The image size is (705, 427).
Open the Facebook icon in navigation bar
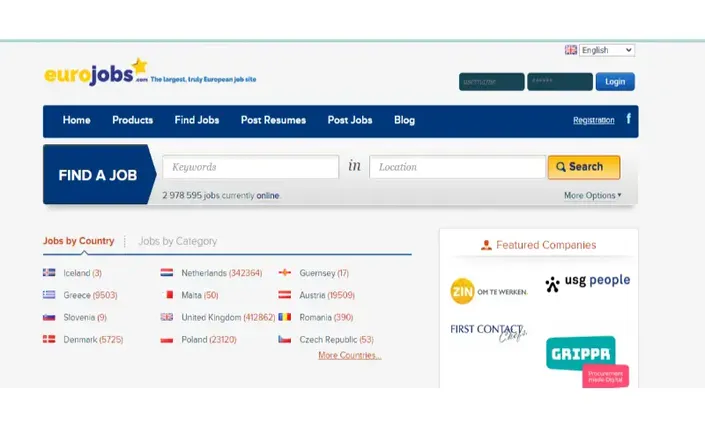pos(629,119)
